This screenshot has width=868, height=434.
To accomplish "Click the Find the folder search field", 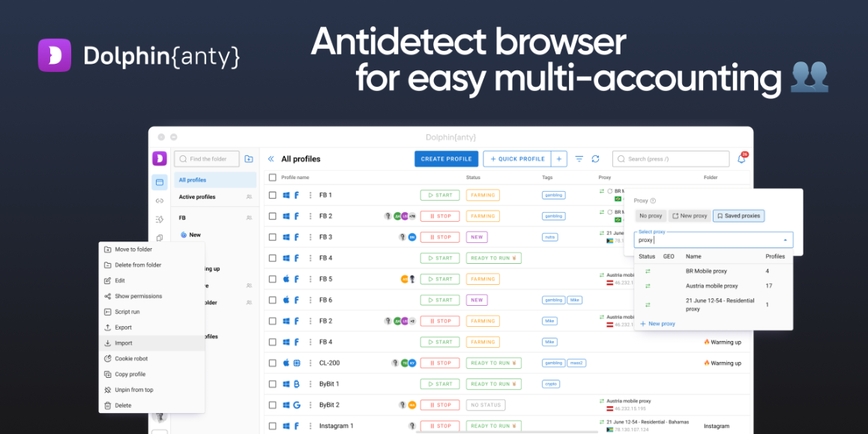I will (207, 159).
